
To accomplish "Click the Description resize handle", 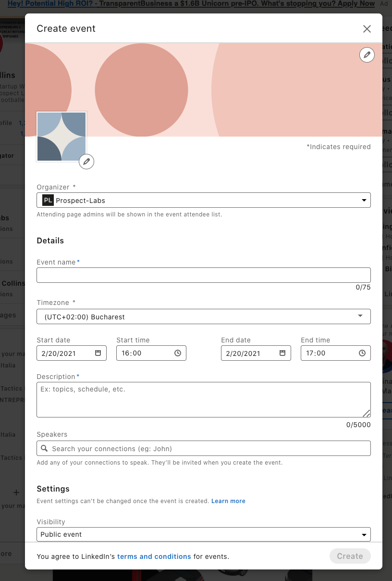I will coord(366,413).
